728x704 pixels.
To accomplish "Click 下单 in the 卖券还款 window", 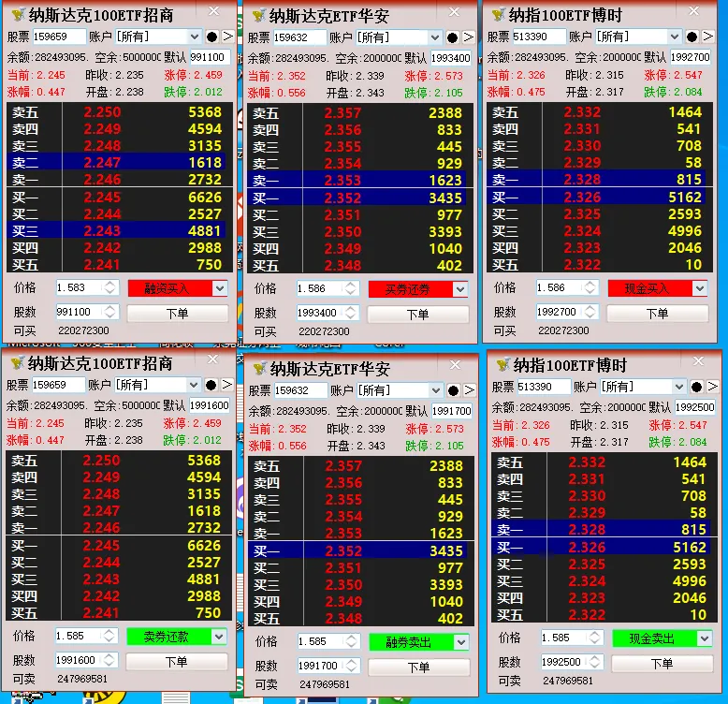I will click(177, 662).
